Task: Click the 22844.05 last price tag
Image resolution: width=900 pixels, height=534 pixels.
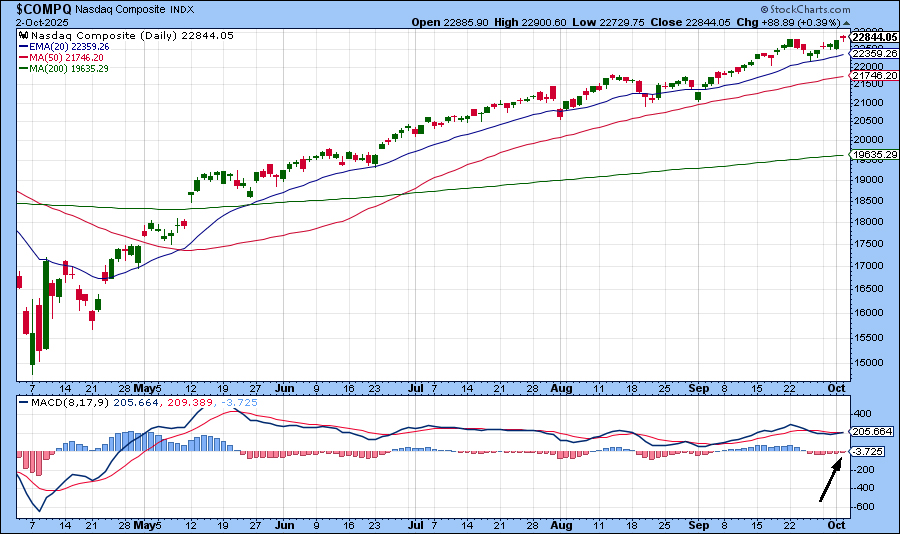Action: 874,37
